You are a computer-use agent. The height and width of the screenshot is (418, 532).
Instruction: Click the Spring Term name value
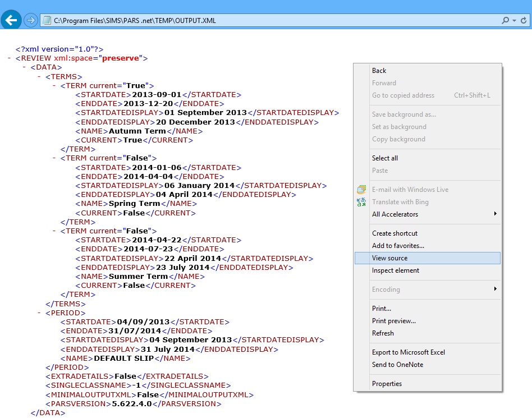click(x=134, y=204)
